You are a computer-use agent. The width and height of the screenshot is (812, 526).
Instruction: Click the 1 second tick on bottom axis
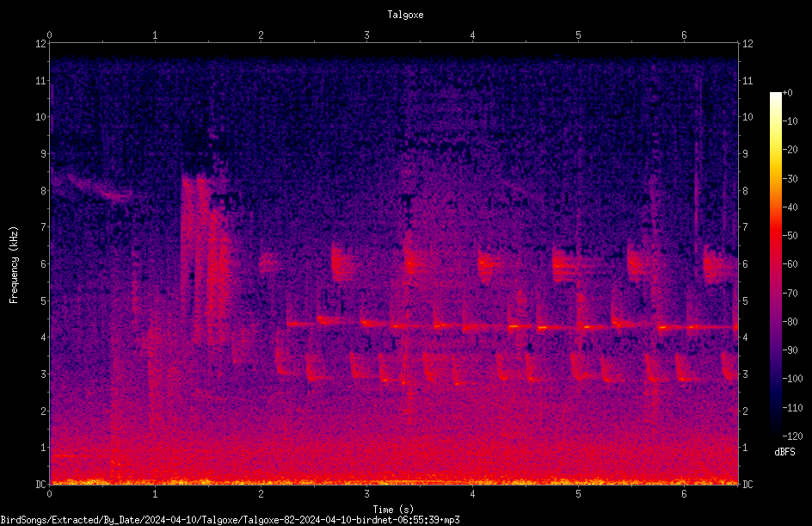pyautogui.click(x=155, y=494)
